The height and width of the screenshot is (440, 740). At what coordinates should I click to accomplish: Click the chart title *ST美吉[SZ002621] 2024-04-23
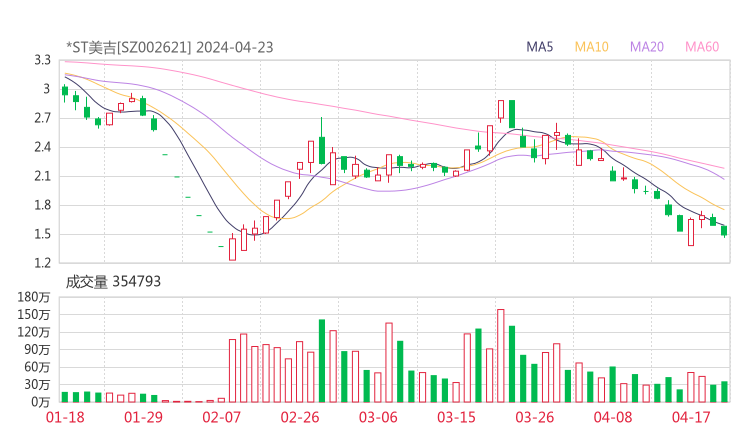[x=169, y=48]
